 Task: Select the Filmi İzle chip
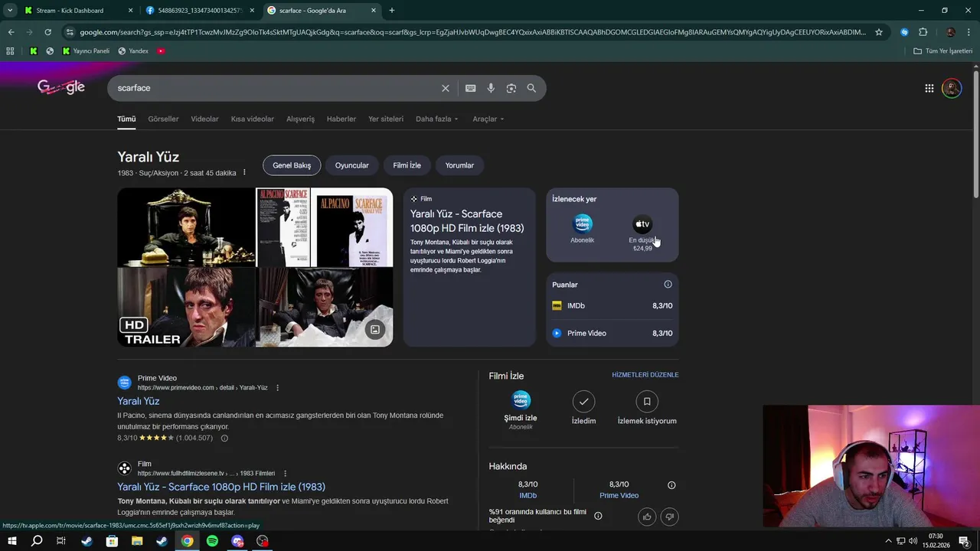pos(407,165)
